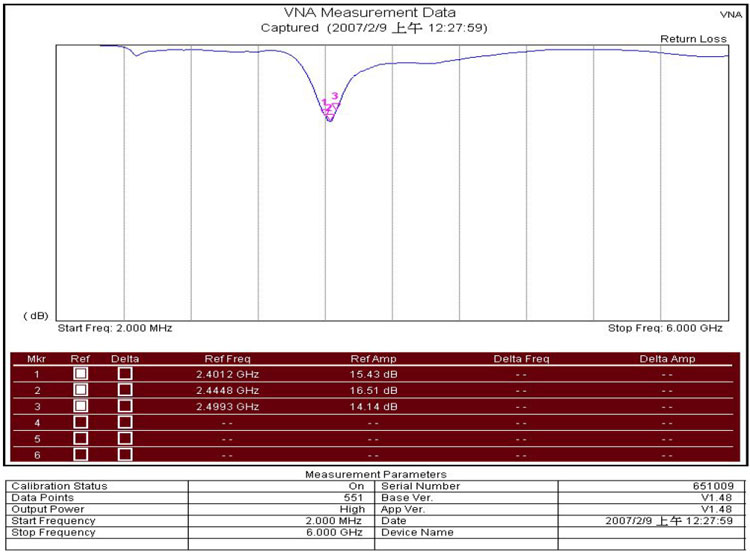The image size is (750, 553).
Task: Click the 14.14 dB Ref Amp value
Action: (x=374, y=407)
